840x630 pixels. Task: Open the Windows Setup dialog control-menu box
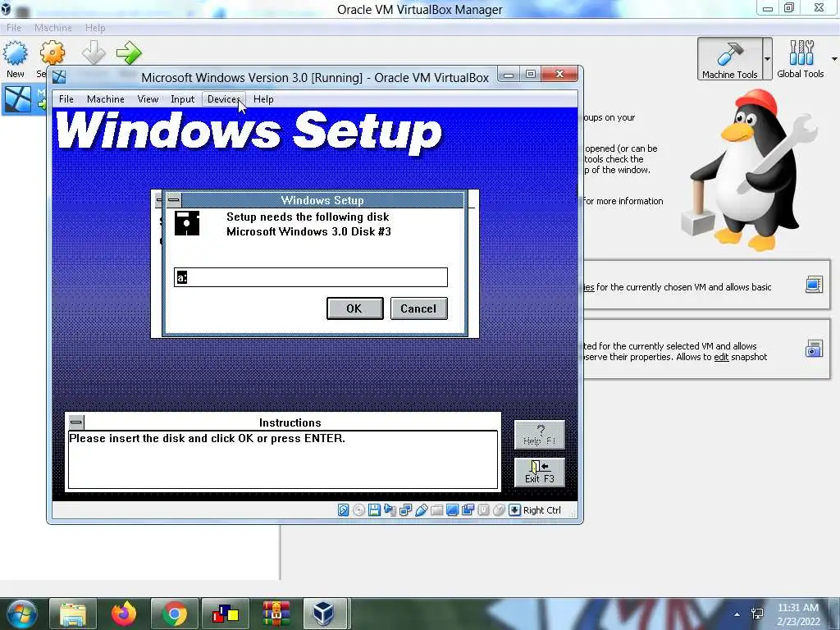click(174, 200)
